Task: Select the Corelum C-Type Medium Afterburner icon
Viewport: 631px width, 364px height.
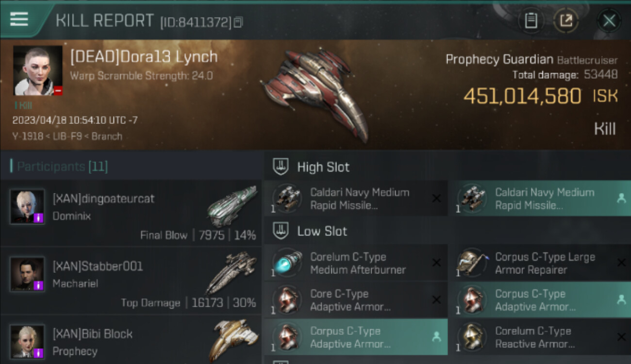Action: pos(287,263)
